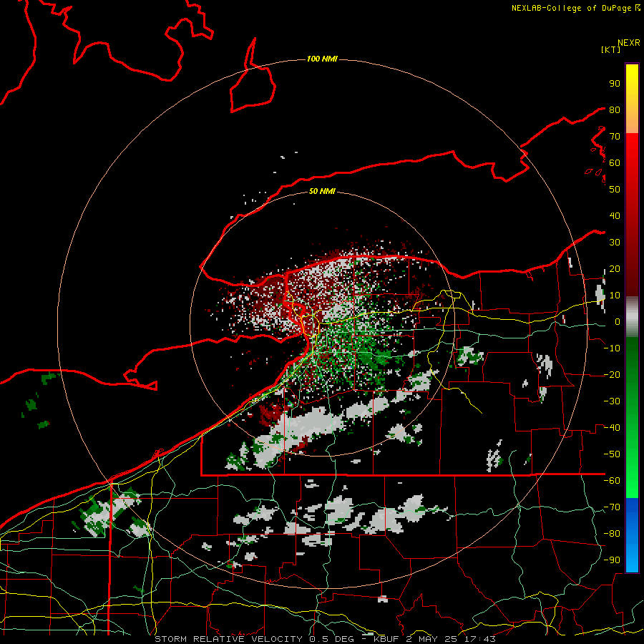Click the 60 value on velocity scale

[x=615, y=162]
